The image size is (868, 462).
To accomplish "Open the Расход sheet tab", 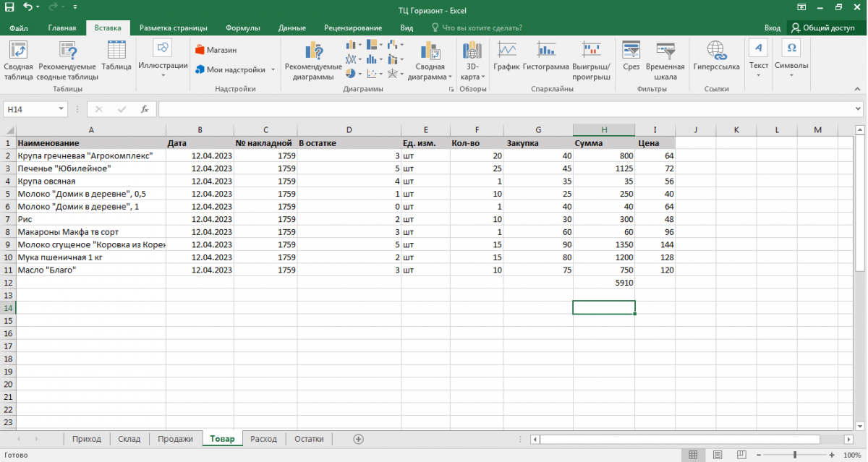I will pos(263,439).
